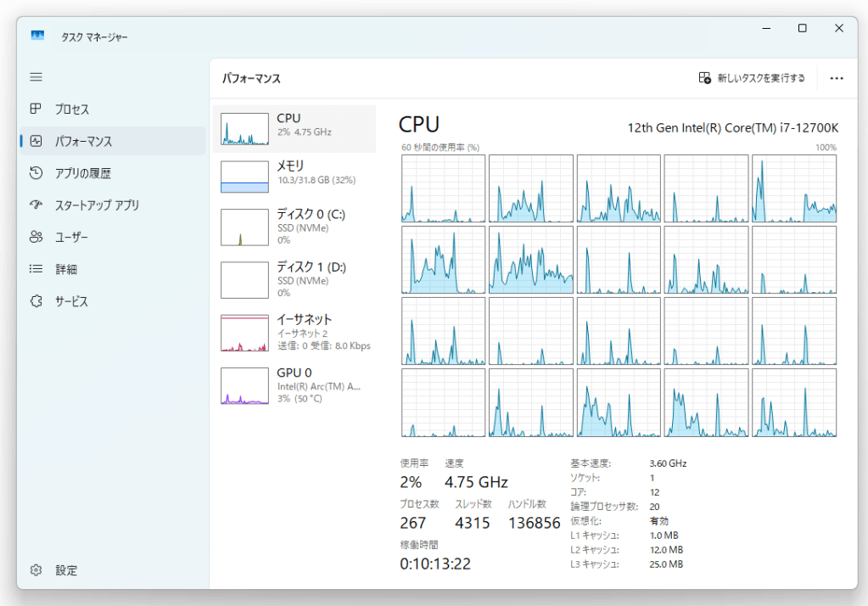Click the ディスク 0 (C:) label
The image size is (868, 606).
coord(311,214)
